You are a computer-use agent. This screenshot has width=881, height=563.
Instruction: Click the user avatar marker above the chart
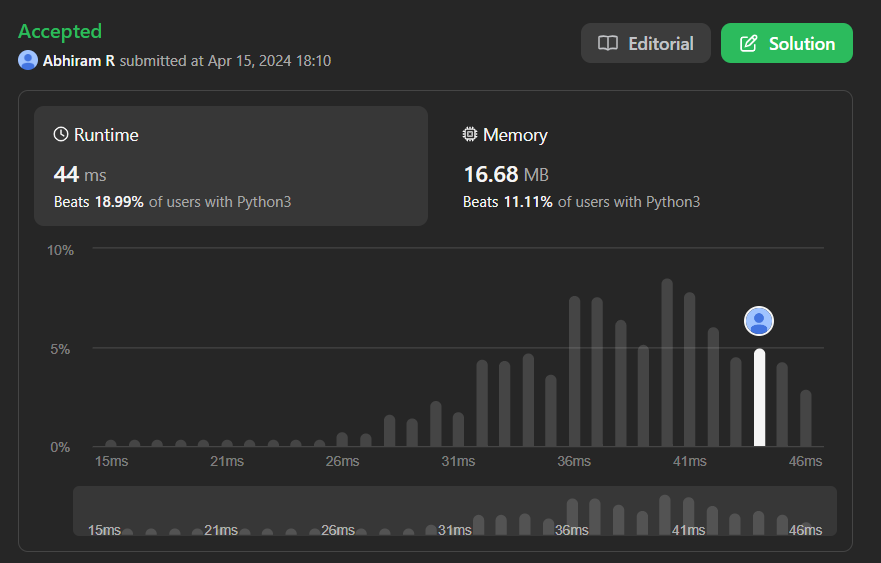tap(759, 321)
